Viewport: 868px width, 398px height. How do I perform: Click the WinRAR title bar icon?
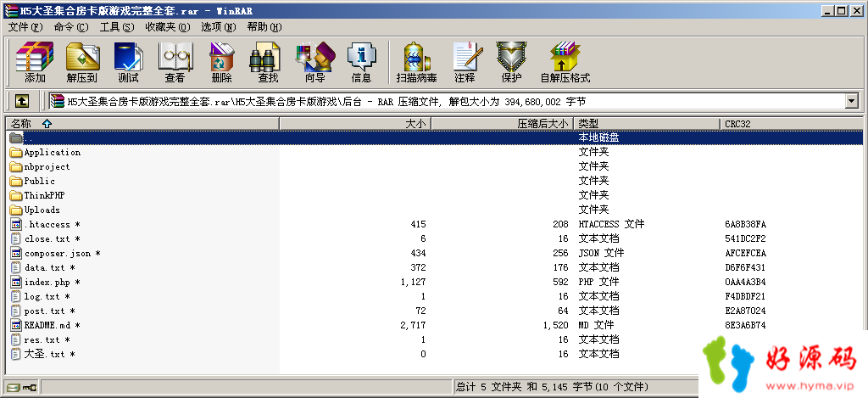(10, 10)
